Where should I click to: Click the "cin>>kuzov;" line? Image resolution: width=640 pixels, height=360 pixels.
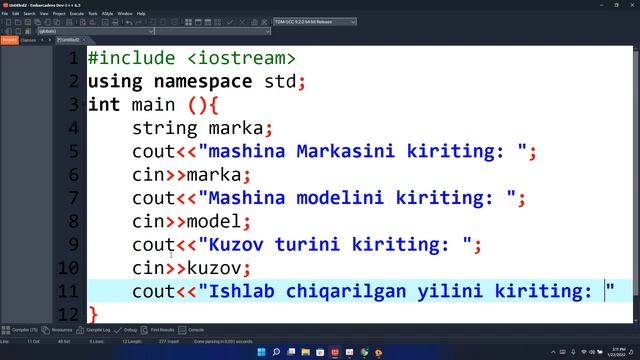click(191, 268)
